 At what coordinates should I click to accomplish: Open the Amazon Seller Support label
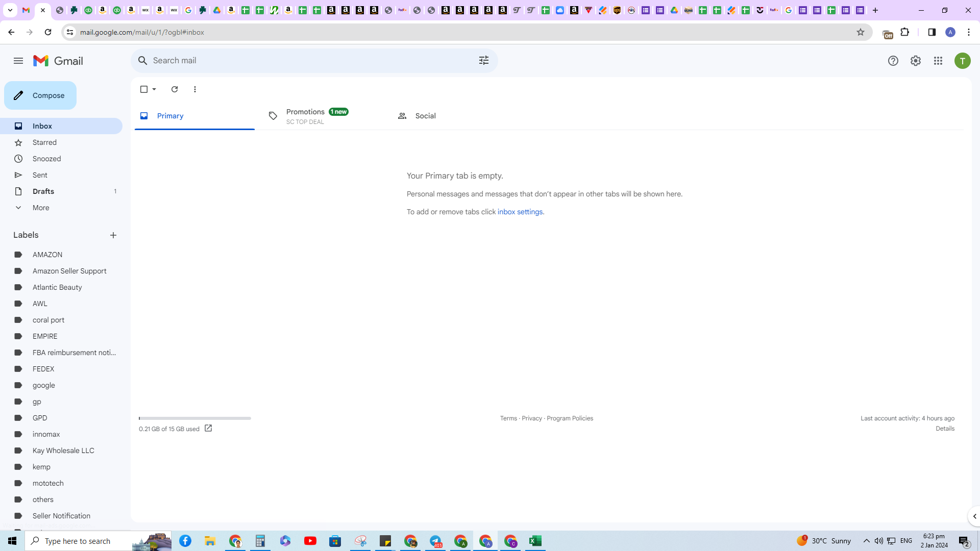point(61,271)
